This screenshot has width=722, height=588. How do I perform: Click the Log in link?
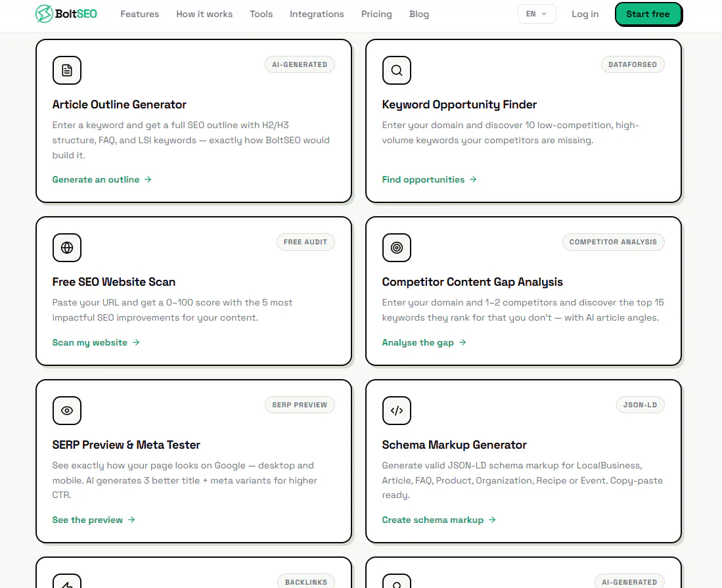[585, 14]
